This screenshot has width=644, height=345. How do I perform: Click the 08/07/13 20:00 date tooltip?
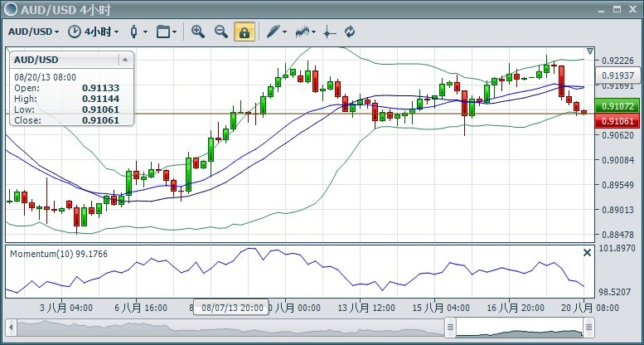pyautogui.click(x=231, y=307)
